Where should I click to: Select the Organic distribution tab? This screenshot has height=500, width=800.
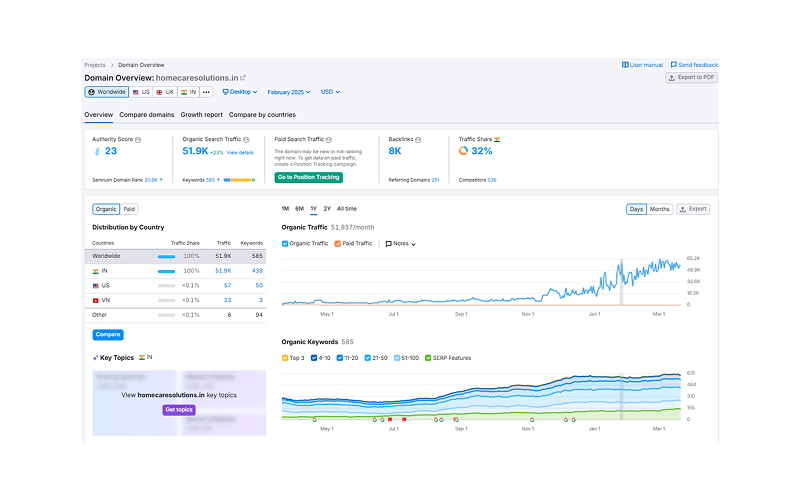[106, 209]
